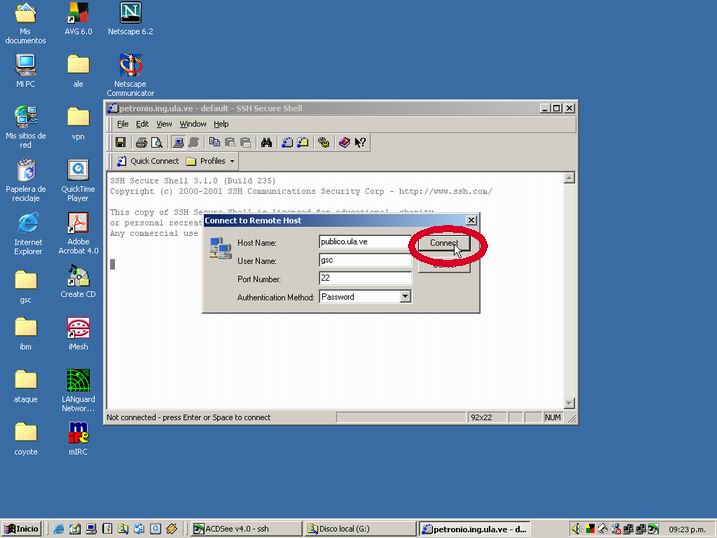The width and height of the screenshot is (717, 538).
Task: Click the binoculars Find icon
Action: pyautogui.click(x=266, y=143)
